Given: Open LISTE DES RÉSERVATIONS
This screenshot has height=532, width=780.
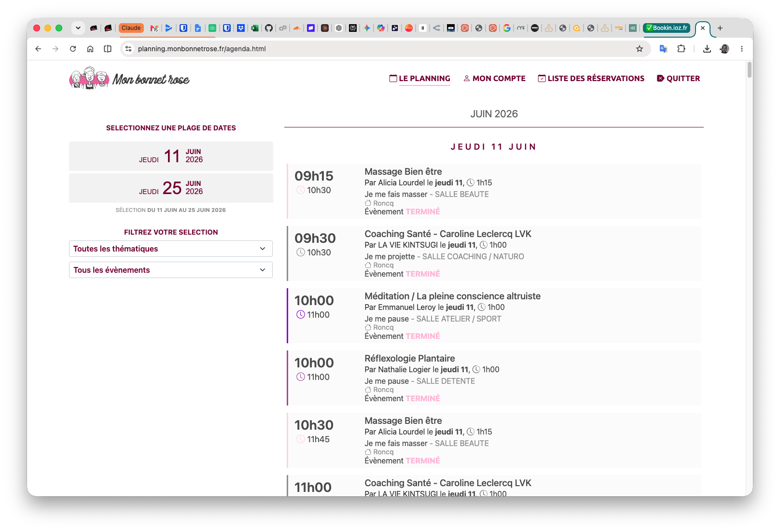Looking at the screenshot, I should [591, 78].
